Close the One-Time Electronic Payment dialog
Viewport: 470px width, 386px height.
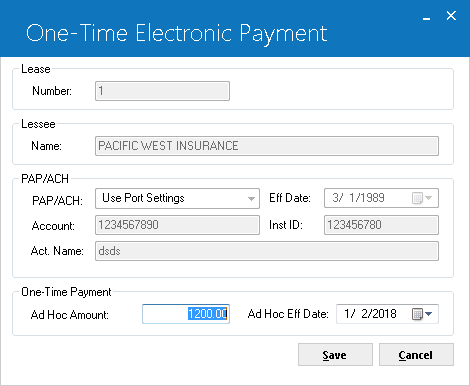tap(451, 15)
